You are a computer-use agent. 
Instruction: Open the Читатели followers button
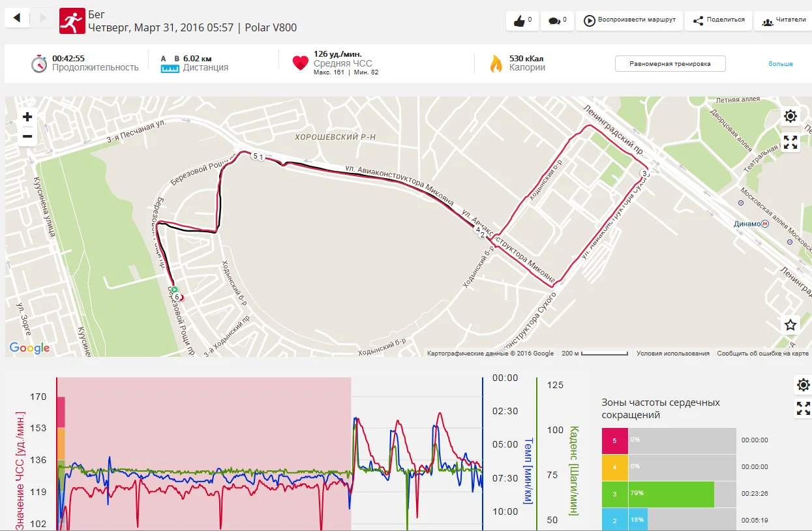pyautogui.click(x=784, y=21)
